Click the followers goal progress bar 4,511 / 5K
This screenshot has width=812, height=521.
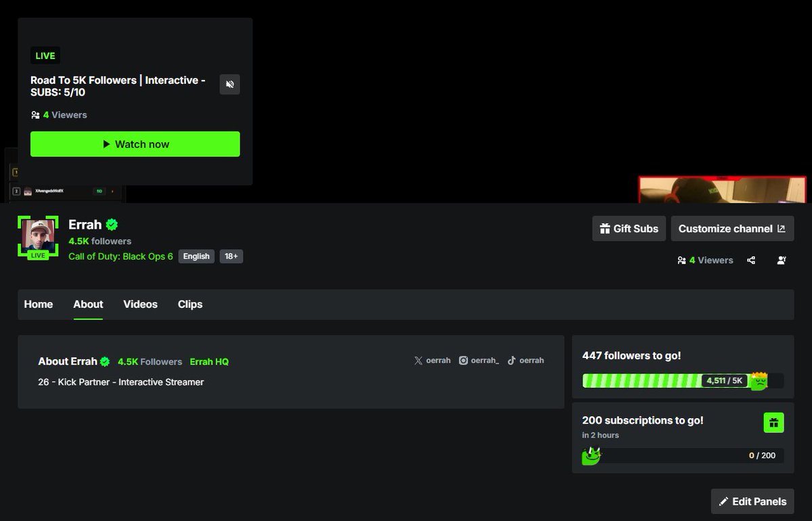click(683, 380)
